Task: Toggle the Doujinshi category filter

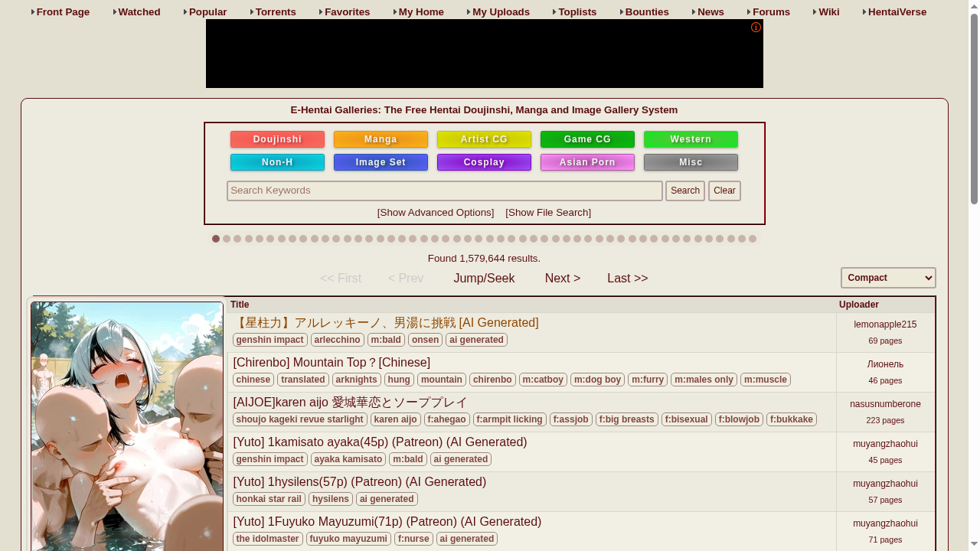Action: (x=277, y=139)
